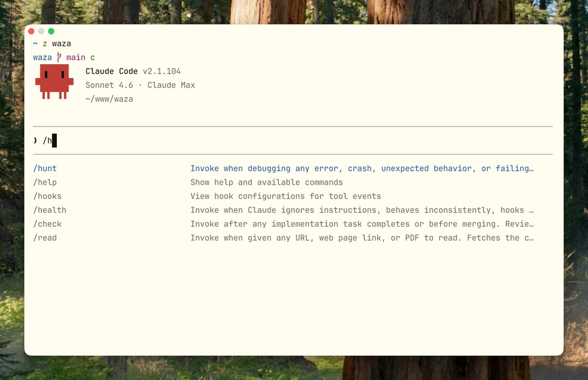
Task: Click 'View hook configurations for tool events'
Action: 286,196
